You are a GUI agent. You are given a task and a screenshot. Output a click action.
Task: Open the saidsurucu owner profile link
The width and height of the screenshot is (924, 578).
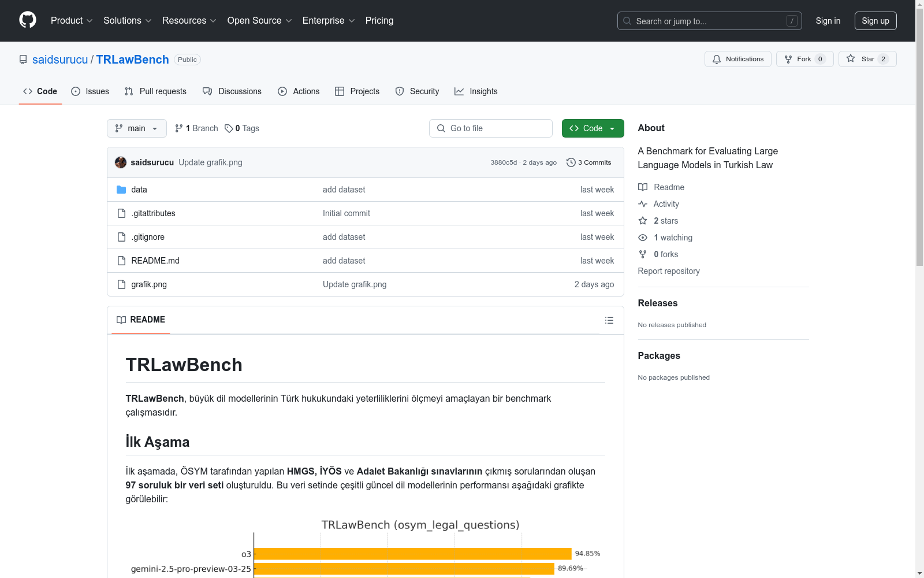tap(60, 60)
